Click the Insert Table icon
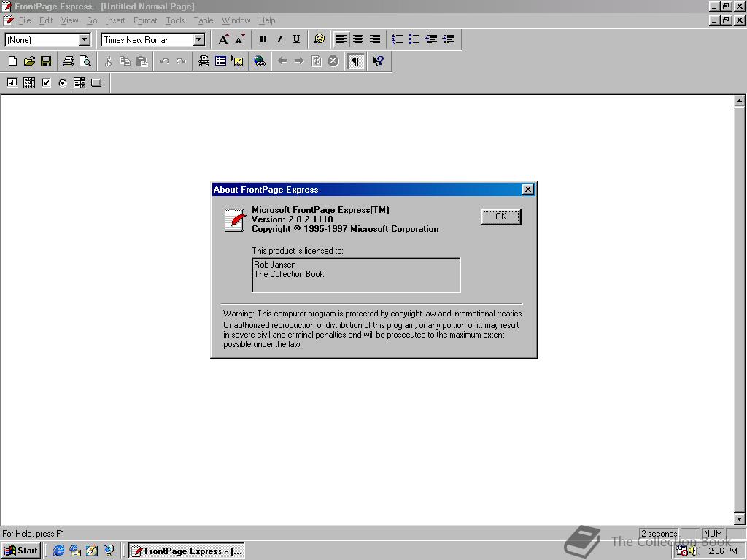This screenshot has height=560, width=747. click(x=220, y=61)
